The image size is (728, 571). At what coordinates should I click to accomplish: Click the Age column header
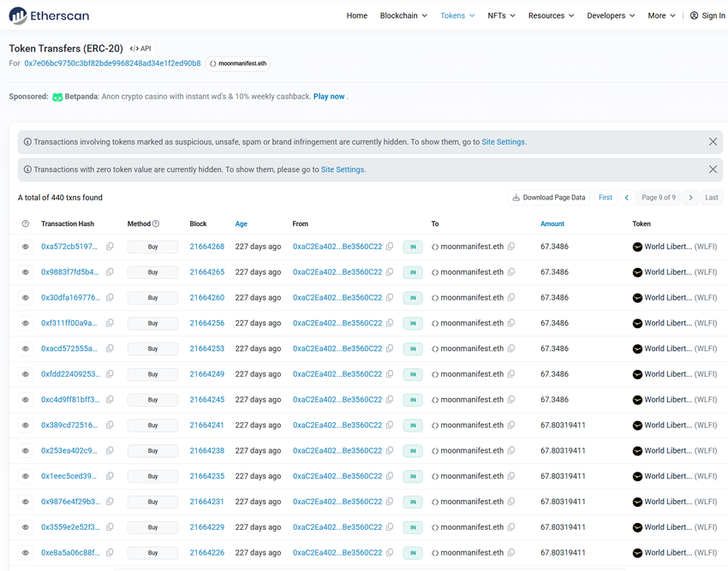[x=241, y=224]
